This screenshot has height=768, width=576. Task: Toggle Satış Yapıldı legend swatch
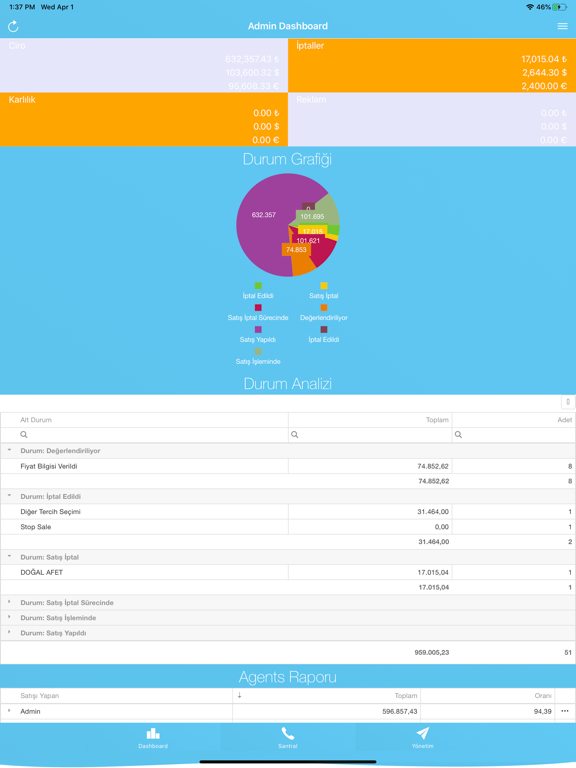pos(258,330)
